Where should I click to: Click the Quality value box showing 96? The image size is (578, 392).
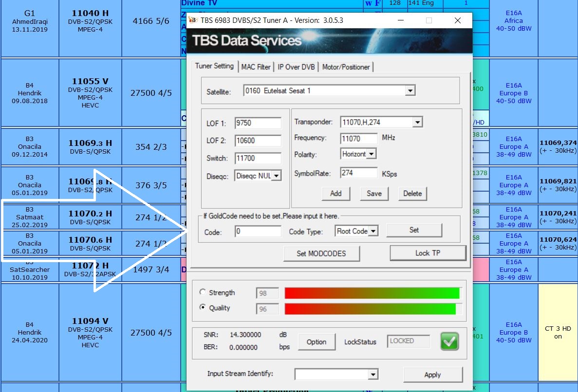(x=268, y=309)
